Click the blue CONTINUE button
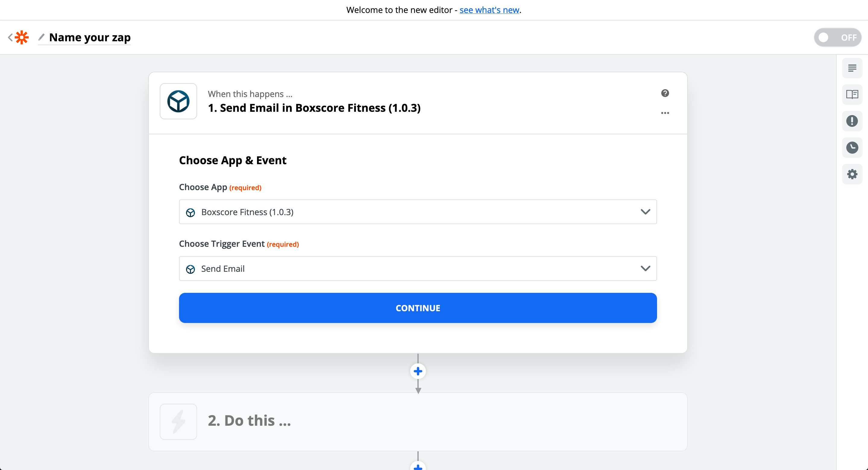 click(418, 308)
